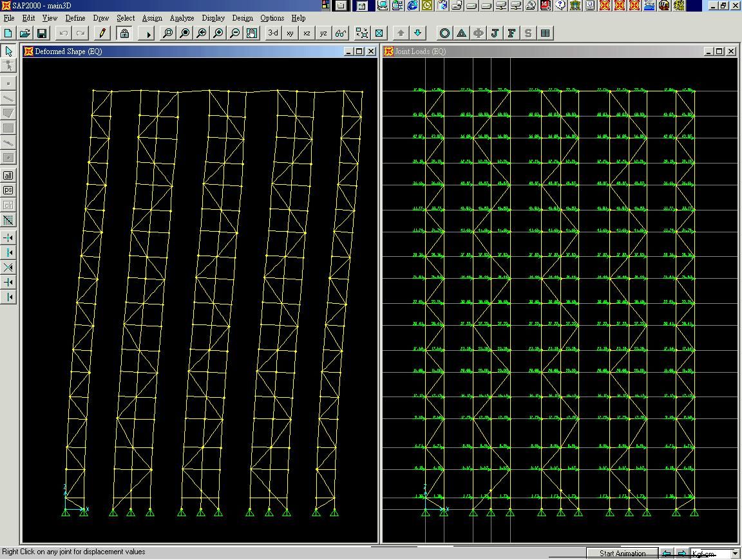The width and height of the screenshot is (742, 560).
Task: Open the Help menu
Action: pos(298,18)
